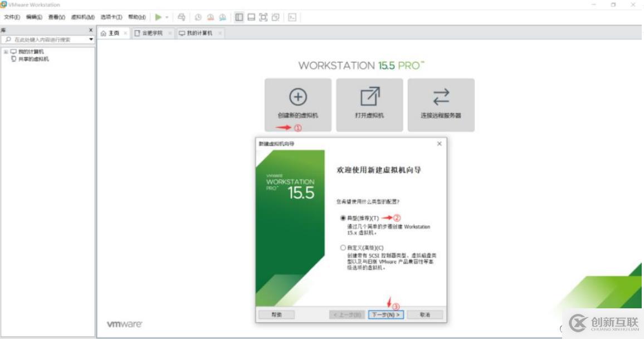
Task: Click the take snapshot clock icon
Action: tap(198, 17)
